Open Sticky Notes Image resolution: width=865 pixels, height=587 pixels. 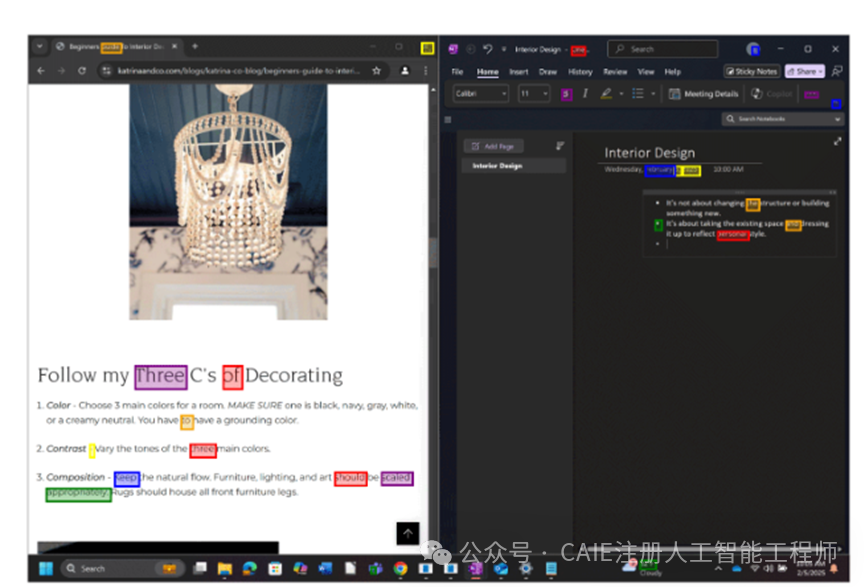(x=751, y=72)
